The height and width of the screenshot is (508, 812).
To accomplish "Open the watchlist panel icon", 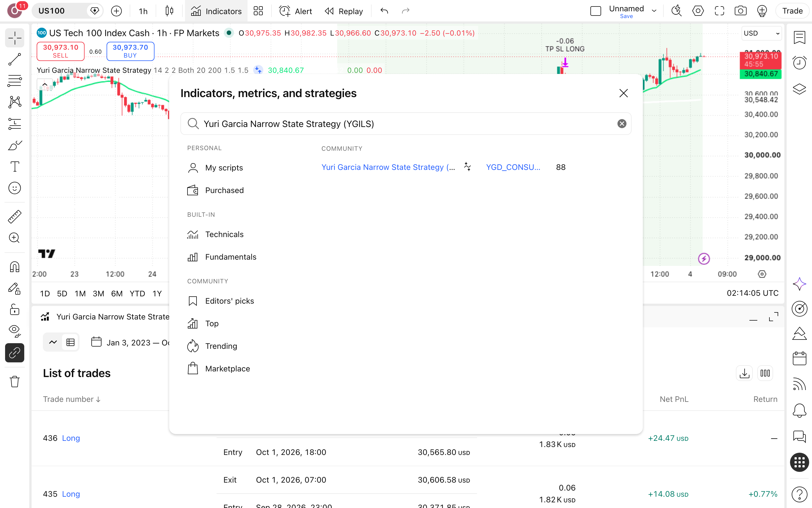I will tap(799, 37).
